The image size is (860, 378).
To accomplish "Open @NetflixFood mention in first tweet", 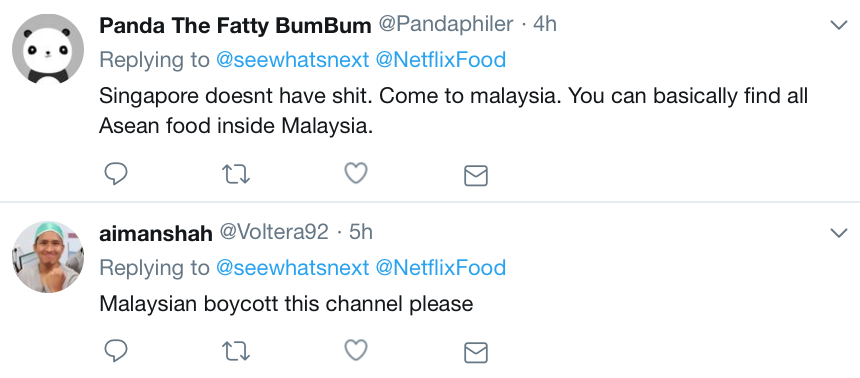I will (440, 60).
